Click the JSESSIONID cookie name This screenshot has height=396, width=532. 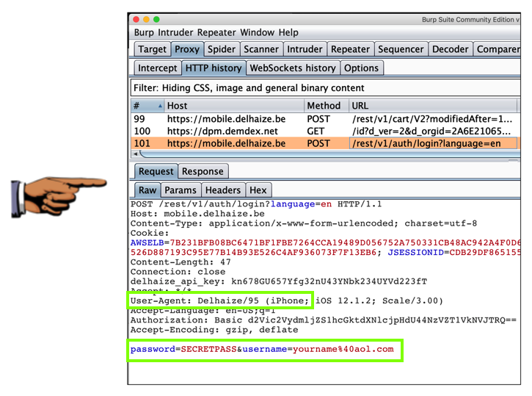point(415,252)
